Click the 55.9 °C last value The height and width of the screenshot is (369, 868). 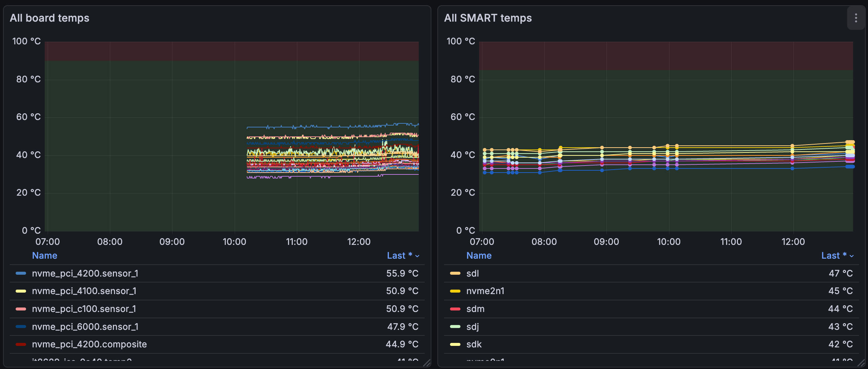point(402,274)
